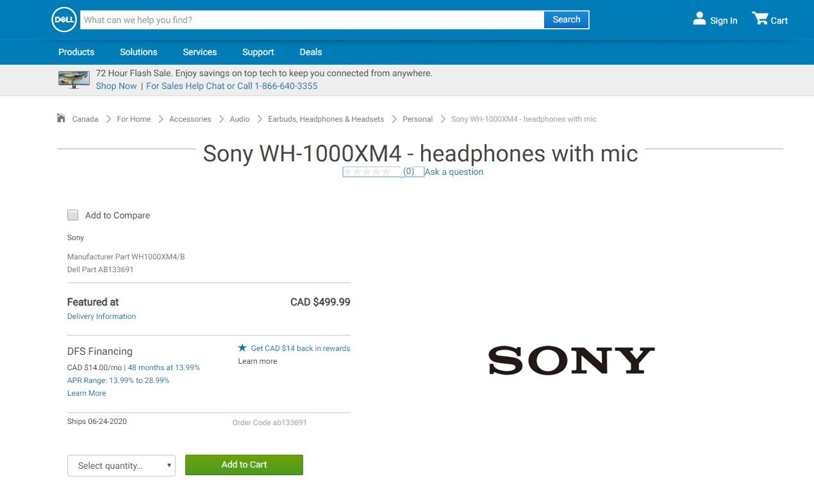This screenshot has width=814, height=504.
Task: Click the green Add to Cart button
Action: (244, 465)
